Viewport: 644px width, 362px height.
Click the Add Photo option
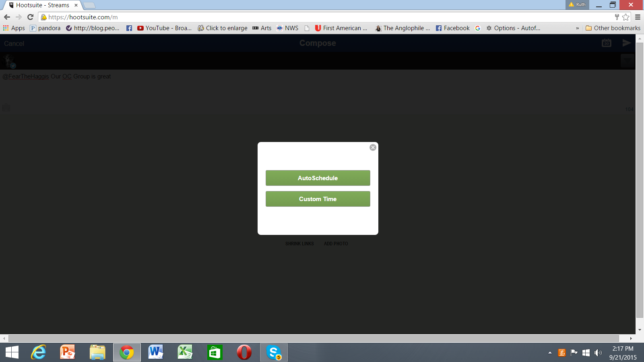coord(336,244)
